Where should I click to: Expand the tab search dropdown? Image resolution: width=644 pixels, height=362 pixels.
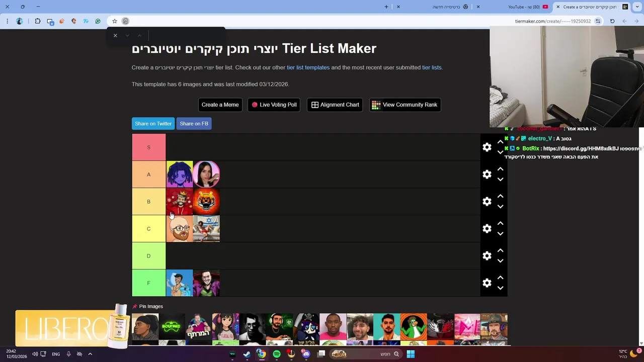tap(638, 7)
